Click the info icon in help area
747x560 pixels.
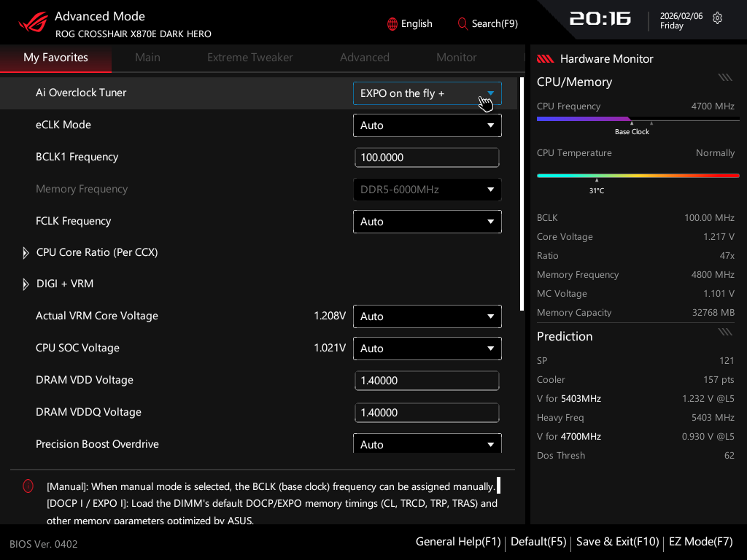point(28,486)
